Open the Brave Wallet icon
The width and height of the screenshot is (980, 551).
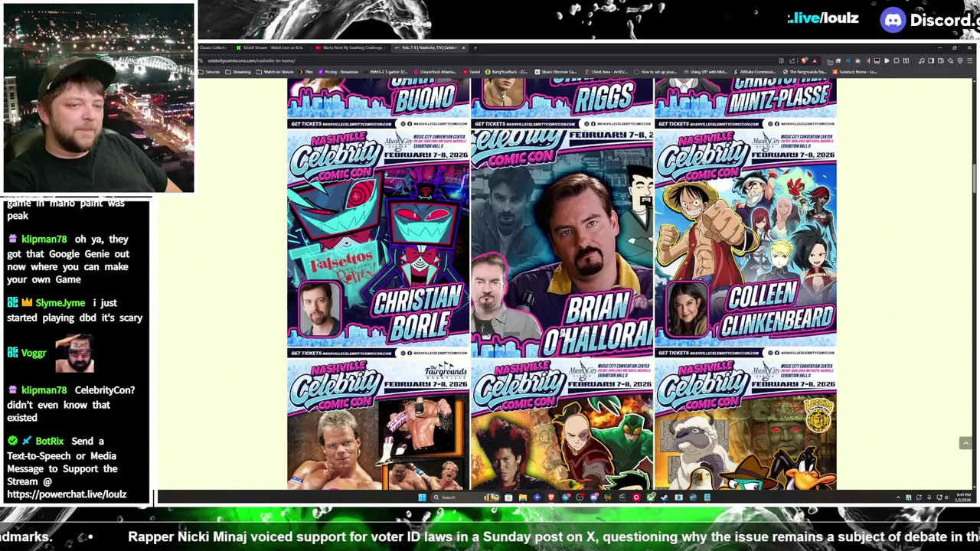[x=941, y=60]
